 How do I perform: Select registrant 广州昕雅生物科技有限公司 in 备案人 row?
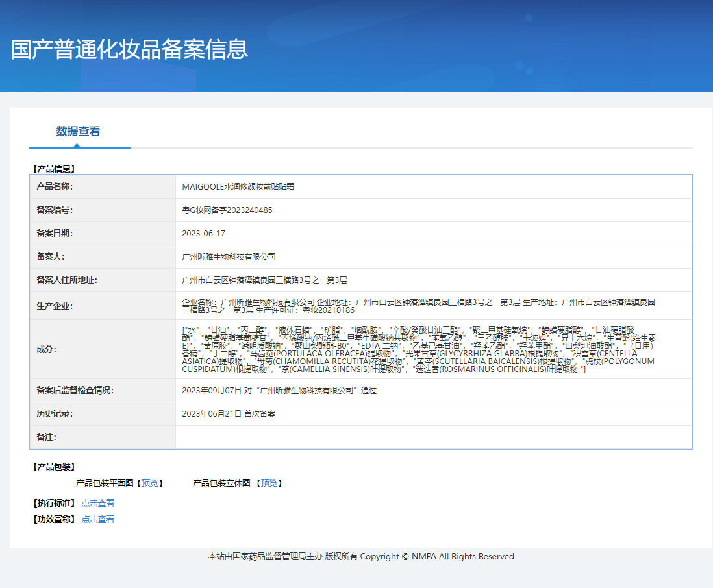pyautogui.click(x=229, y=257)
